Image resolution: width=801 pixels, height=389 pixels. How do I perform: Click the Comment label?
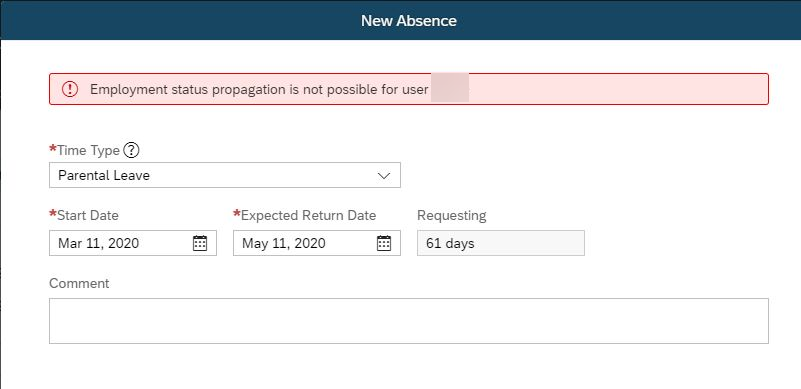click(79, 284)
